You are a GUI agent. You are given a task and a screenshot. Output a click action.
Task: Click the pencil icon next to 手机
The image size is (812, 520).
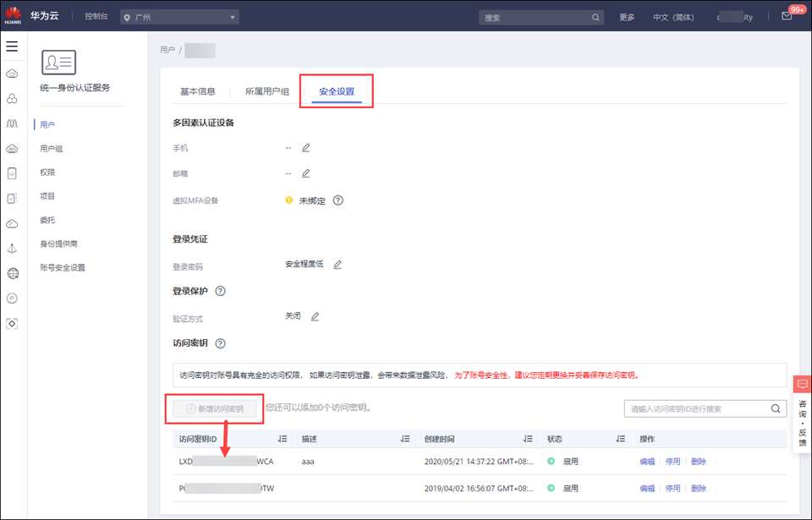(x=306, y=148)
